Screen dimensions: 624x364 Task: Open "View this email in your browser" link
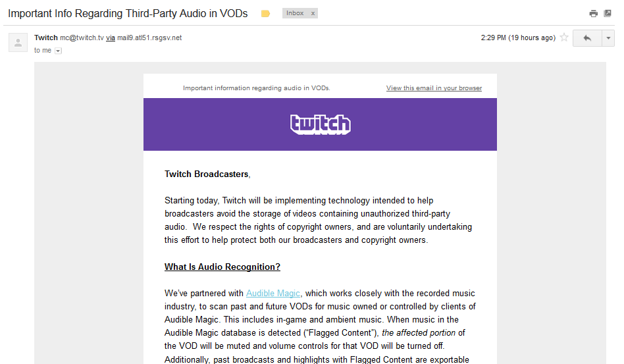click(434, 88)
